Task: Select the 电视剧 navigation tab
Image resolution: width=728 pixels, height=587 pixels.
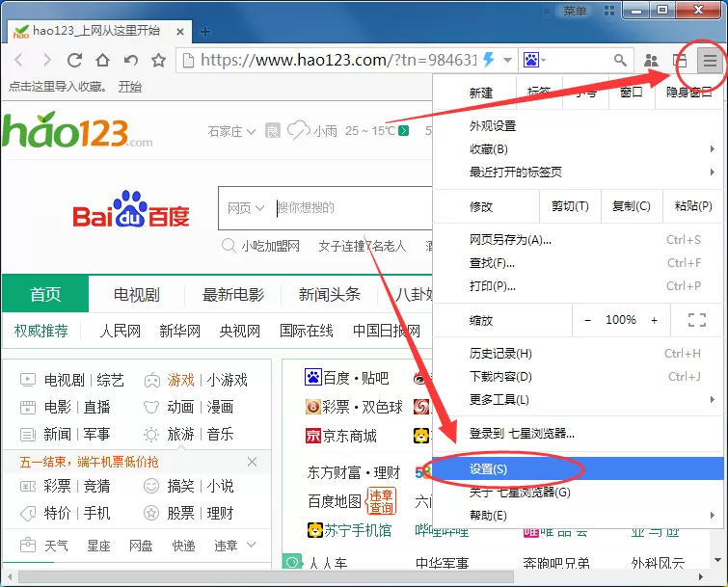Action: coord(137,294)
